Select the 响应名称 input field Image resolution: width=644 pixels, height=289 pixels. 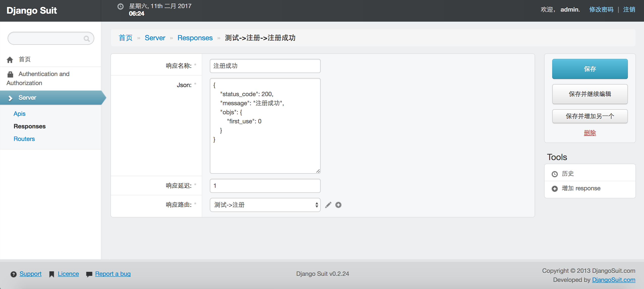(x=265, y=66)
